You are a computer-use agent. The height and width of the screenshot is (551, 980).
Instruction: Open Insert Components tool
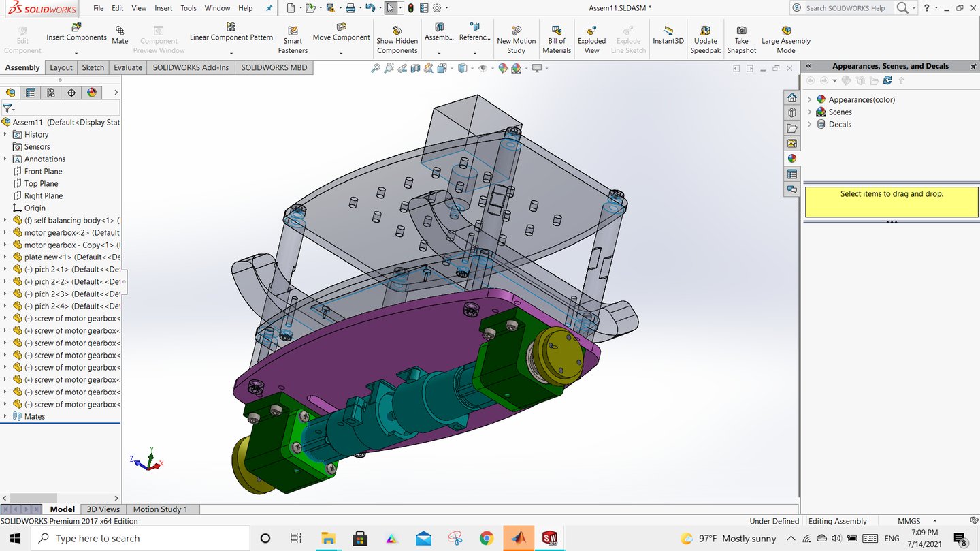(x=76, y=32)
